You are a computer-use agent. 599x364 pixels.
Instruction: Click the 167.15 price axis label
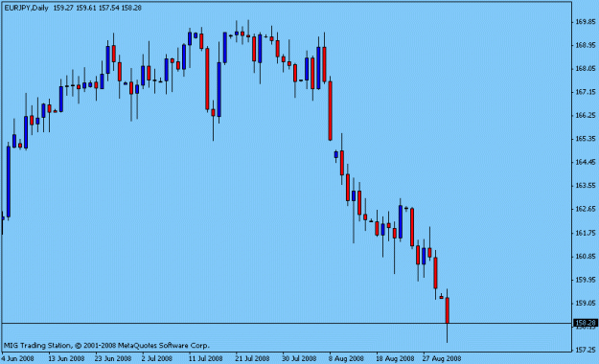click(x=586, y=92)
